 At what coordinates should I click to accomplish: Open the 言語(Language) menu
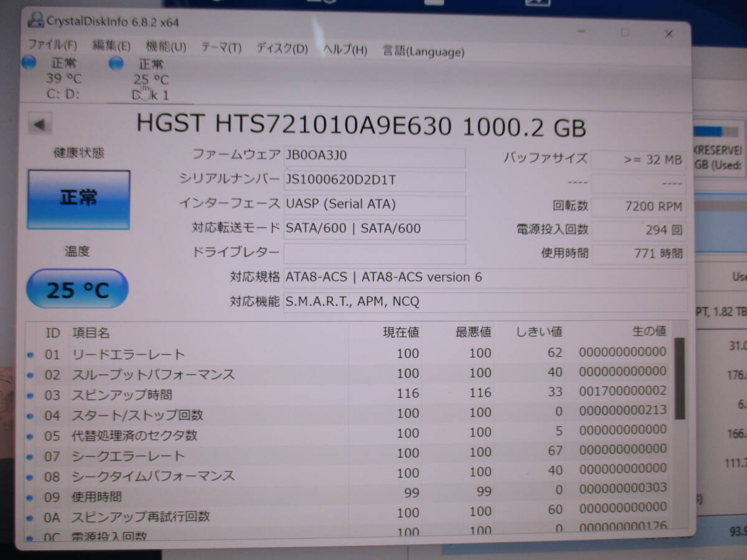(x=423, y=52)
